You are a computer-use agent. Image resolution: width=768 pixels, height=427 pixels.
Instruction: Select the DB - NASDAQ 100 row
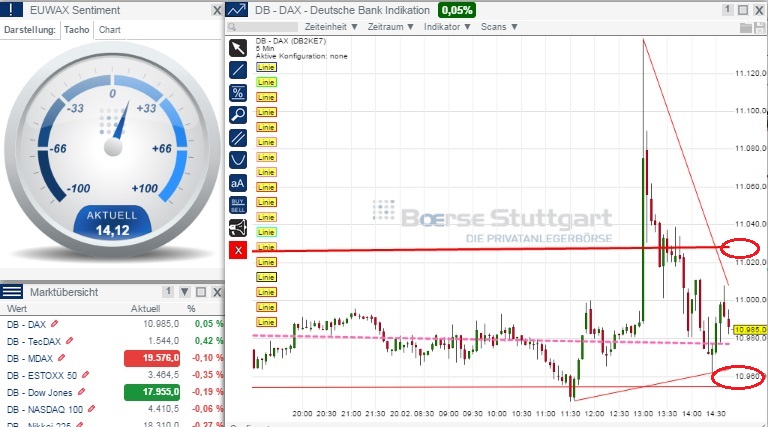point(112,409)
